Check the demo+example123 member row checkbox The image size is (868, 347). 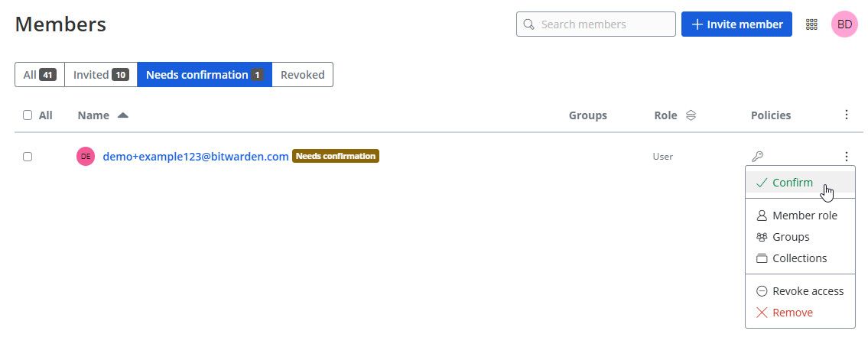(x=28, y=157)
